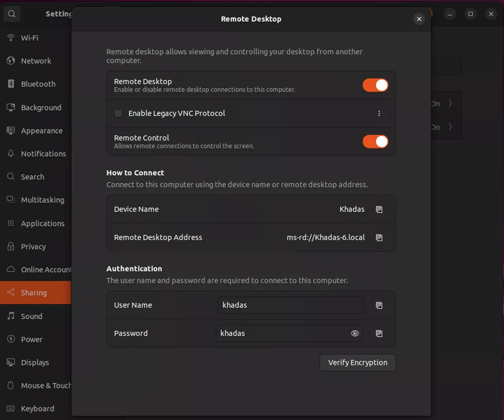Click the ms-rd://Khadas-6.local address text

[326, 238]
